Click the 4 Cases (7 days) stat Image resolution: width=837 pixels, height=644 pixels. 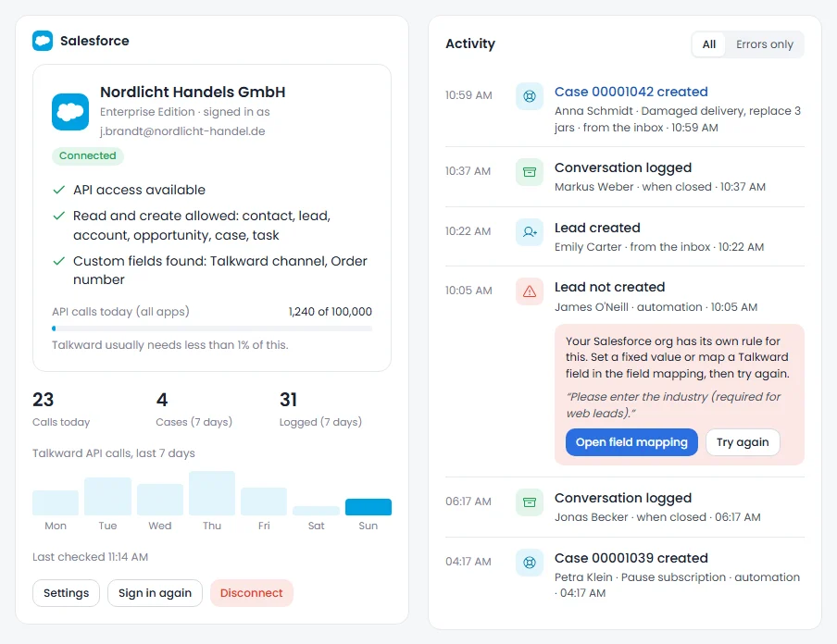tap(194, 409)
